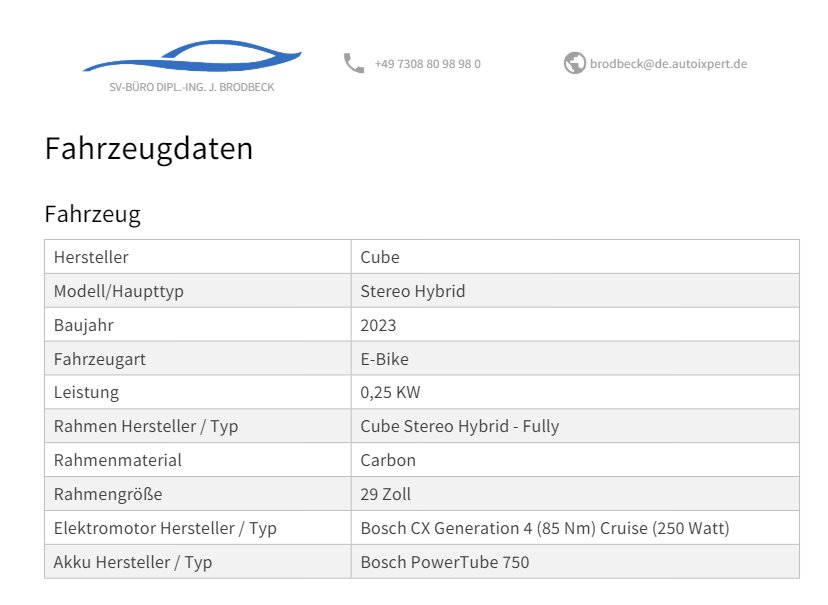828x605 pixels.
Task: Select Bosch CX Generation 4 motor cell
Action: pyautogui.click(x=575, y=527)
